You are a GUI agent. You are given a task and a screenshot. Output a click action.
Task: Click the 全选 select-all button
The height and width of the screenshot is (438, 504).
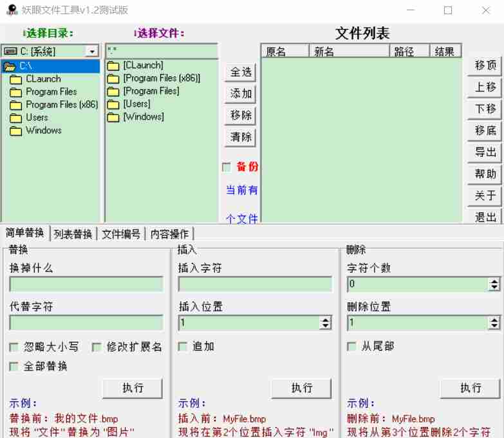coord(241,72)
